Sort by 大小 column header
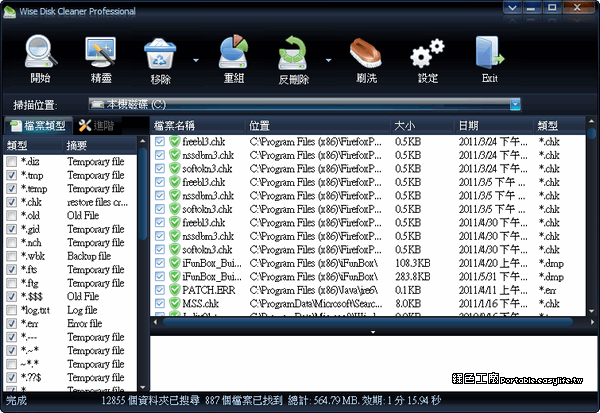The width and height of the screenshot is (600, 413). point(422,126)
